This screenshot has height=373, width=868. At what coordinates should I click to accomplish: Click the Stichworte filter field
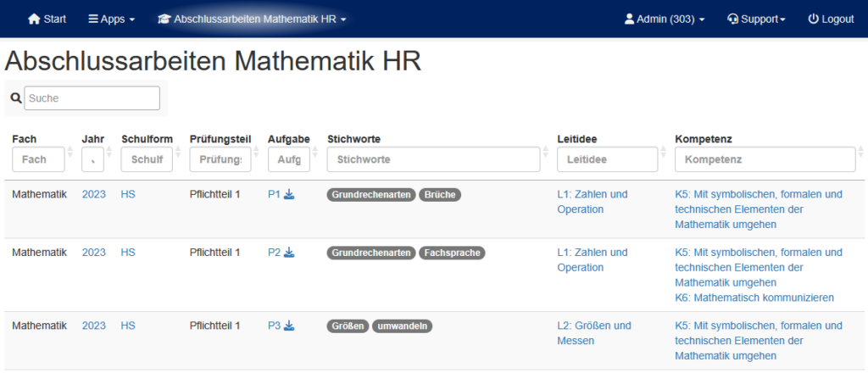(x=433, y=159)
